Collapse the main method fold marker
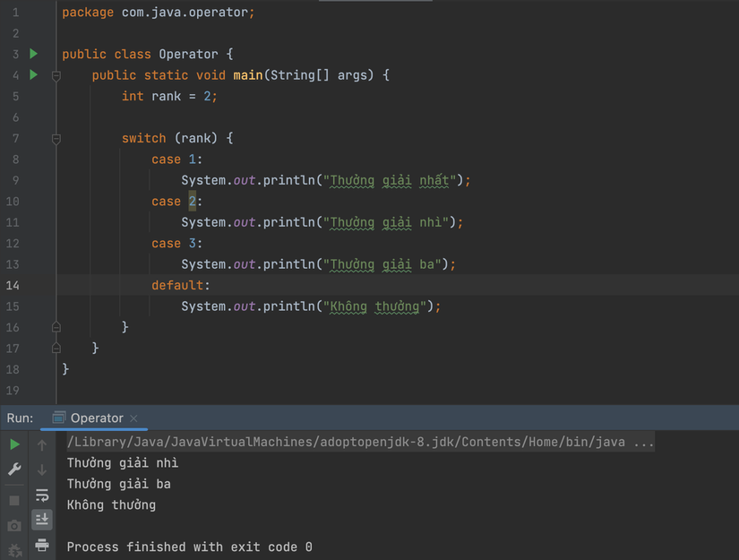 click(56, 75)
